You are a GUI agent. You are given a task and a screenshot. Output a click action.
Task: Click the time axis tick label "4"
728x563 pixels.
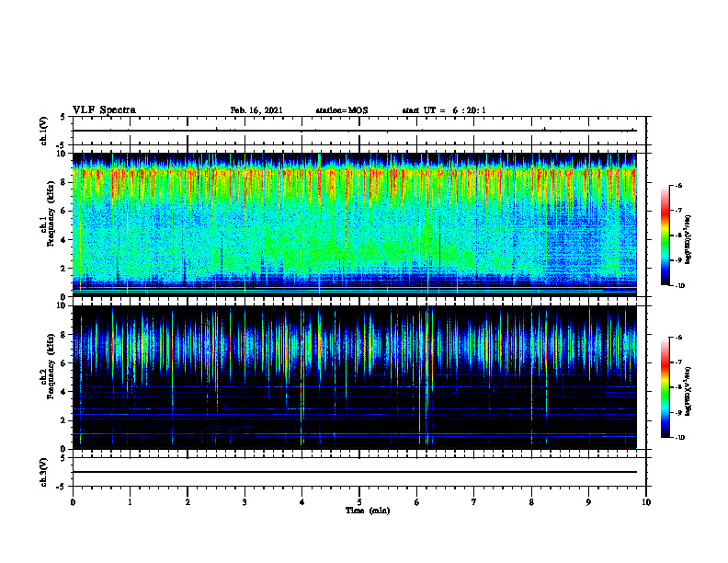point(302,502)
